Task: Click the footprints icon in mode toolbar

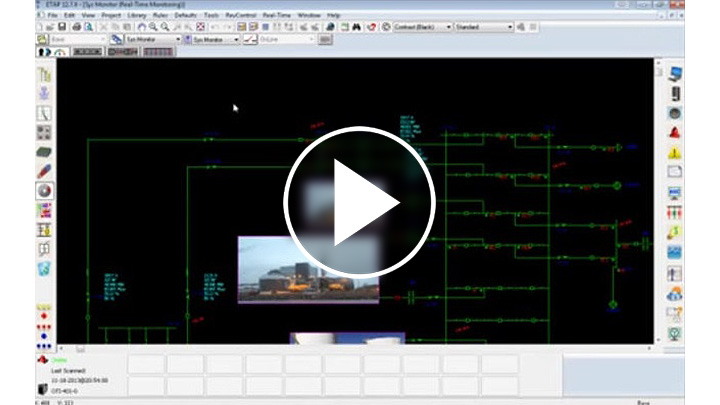Action: tap(45, 52)
